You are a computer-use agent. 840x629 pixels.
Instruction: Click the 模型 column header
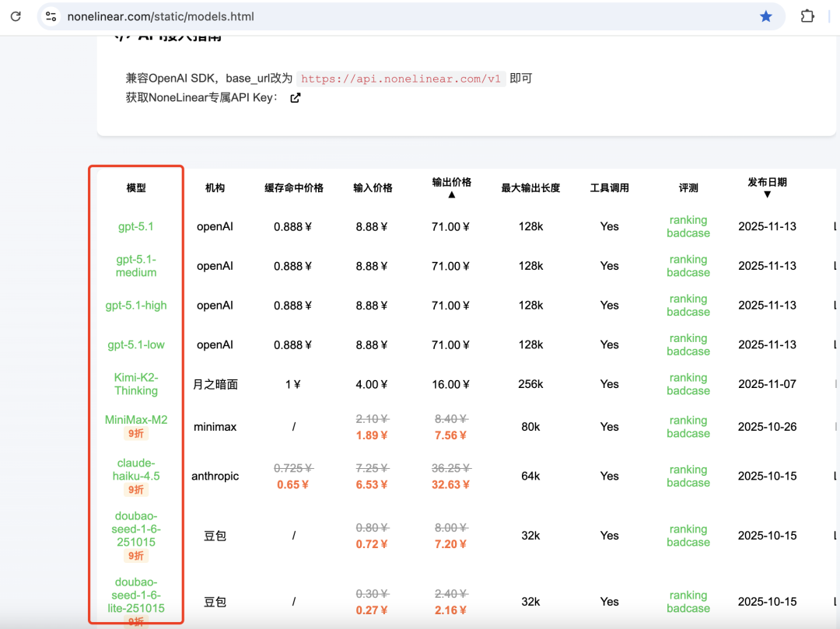coord(136,188)
